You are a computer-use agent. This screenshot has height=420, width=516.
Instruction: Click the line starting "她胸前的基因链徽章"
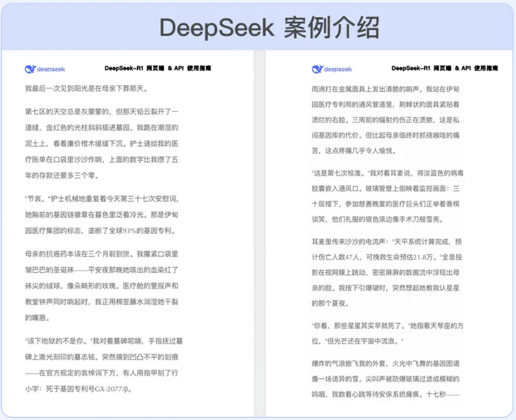tap(102, 215)
